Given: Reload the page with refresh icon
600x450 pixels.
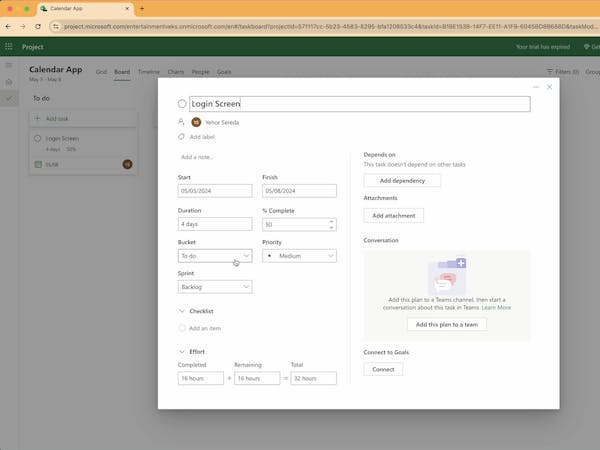Looking at the screenshot, I should [38, 26].
